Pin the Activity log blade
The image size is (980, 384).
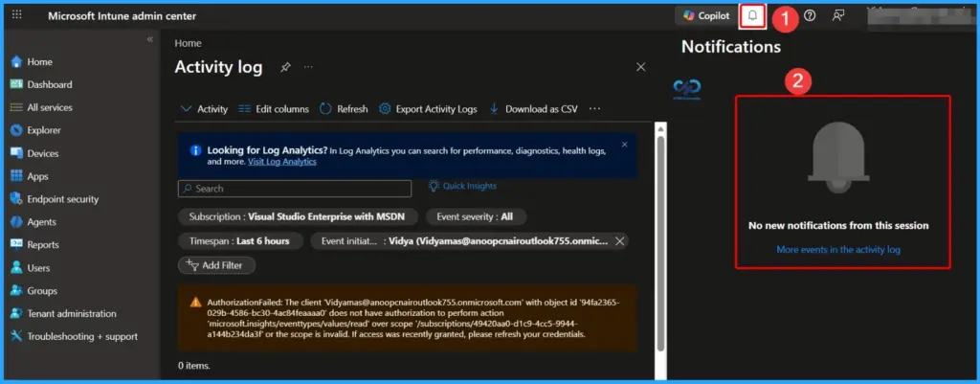[285, 67]
